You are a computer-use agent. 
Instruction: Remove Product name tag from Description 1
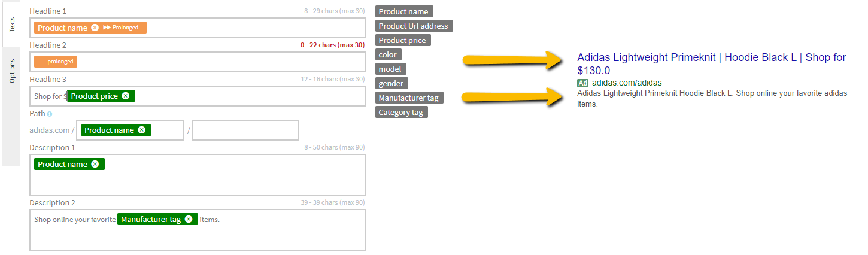[x=95, y=164]
